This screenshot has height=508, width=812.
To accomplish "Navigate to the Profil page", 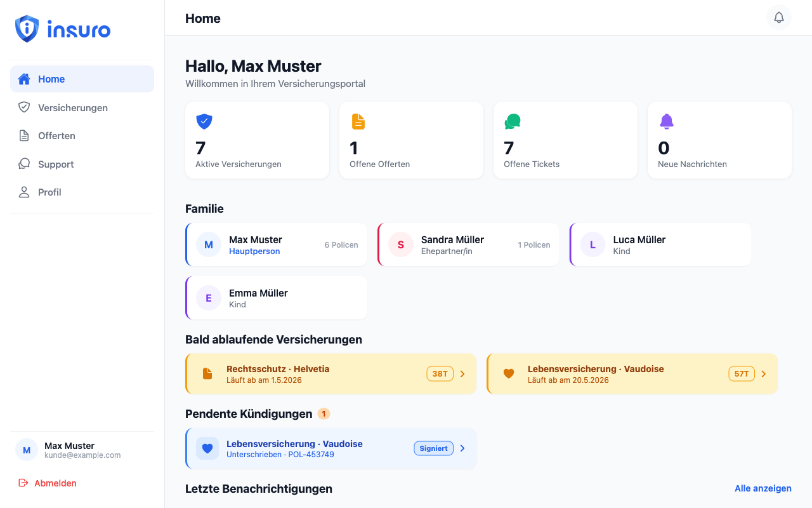I will click(x=49, y=192).
